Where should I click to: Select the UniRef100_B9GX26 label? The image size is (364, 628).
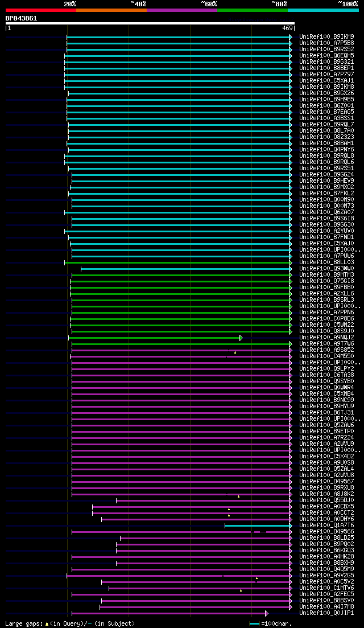[x=326, y=93]
